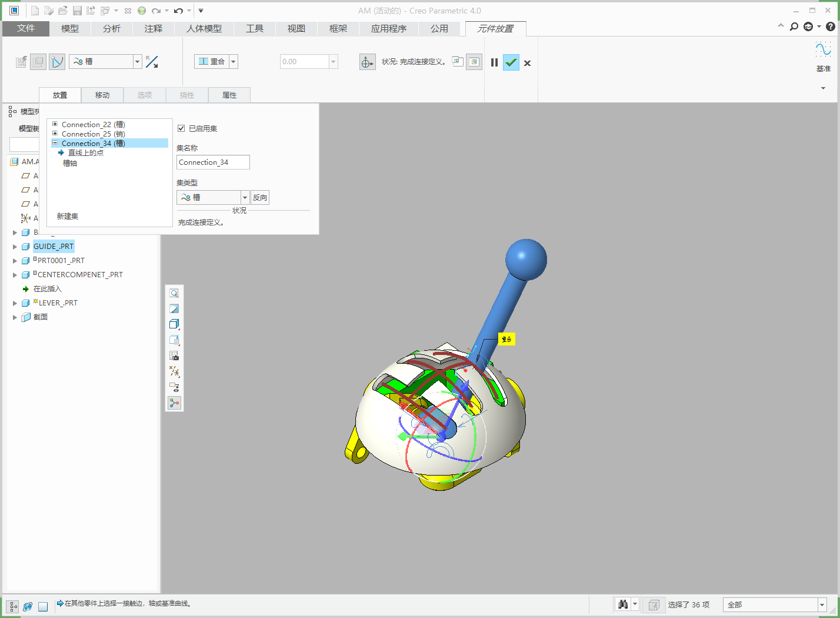Click the Repaint icon in graphics toolbar

pyautogui.click(x=174, y=309)
